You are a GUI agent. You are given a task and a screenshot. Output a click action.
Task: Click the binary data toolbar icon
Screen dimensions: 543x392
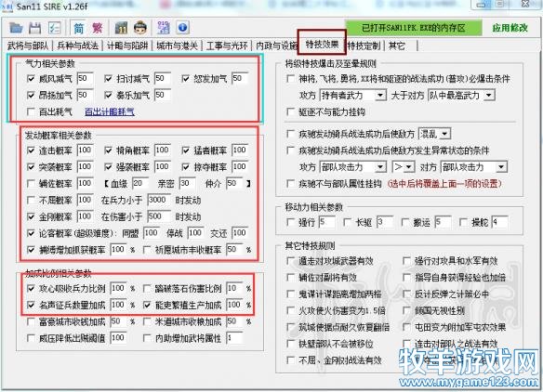(164, 28)
